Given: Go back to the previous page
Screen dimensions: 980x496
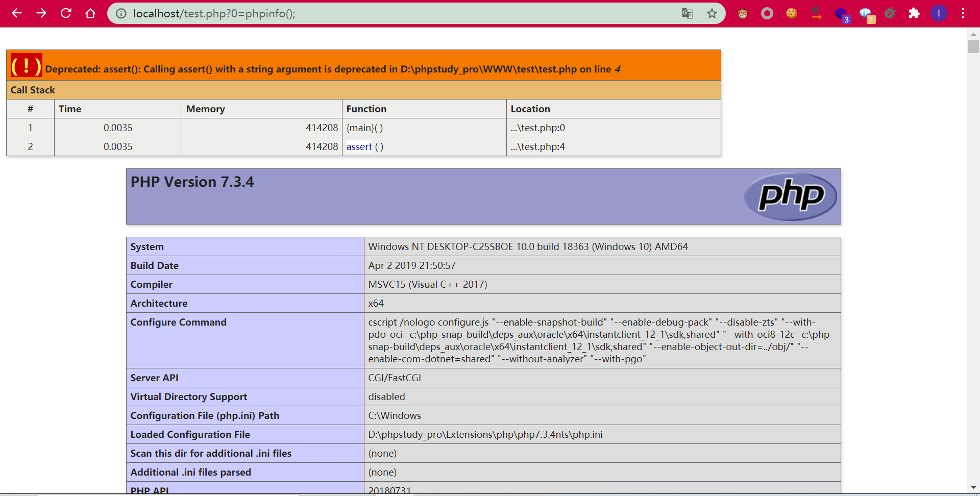Looking at the screenshot, I should point(17,13).
